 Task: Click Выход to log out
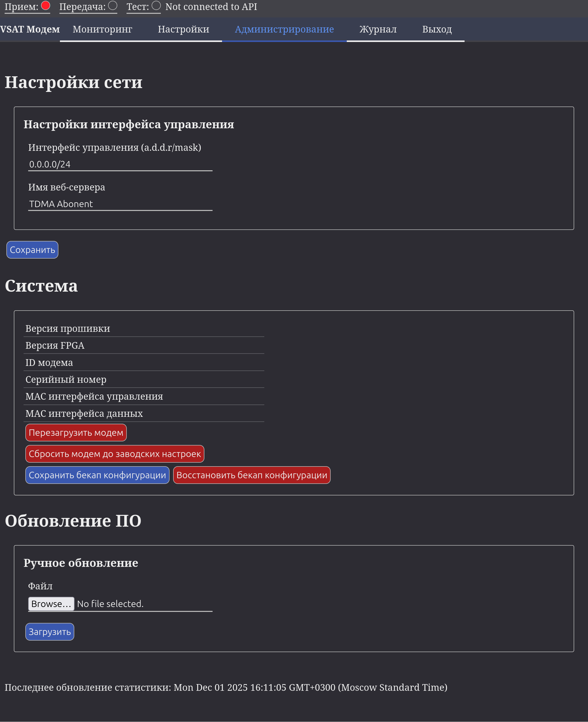pos(437,29)
